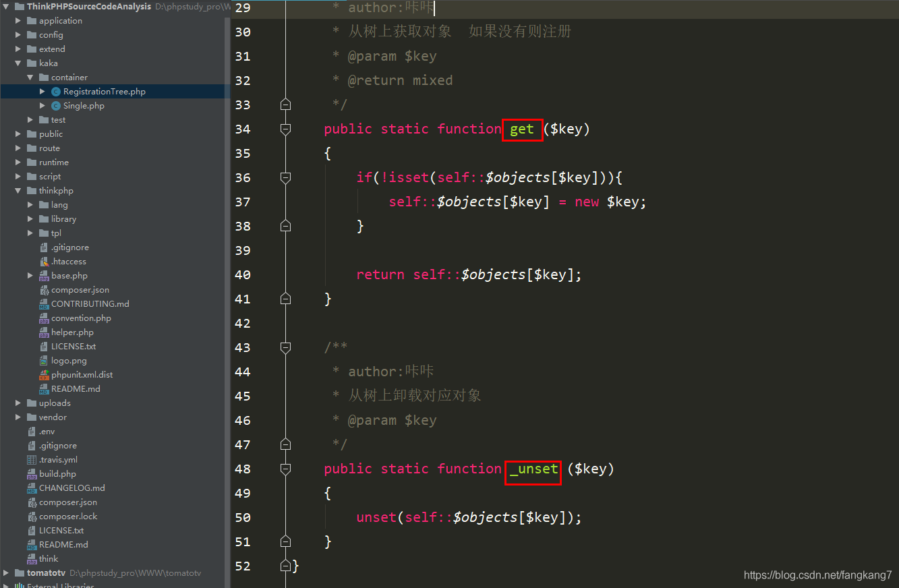899x588 pixels.
Task: Click the get function name in code
Action: [x=522, y=129]
